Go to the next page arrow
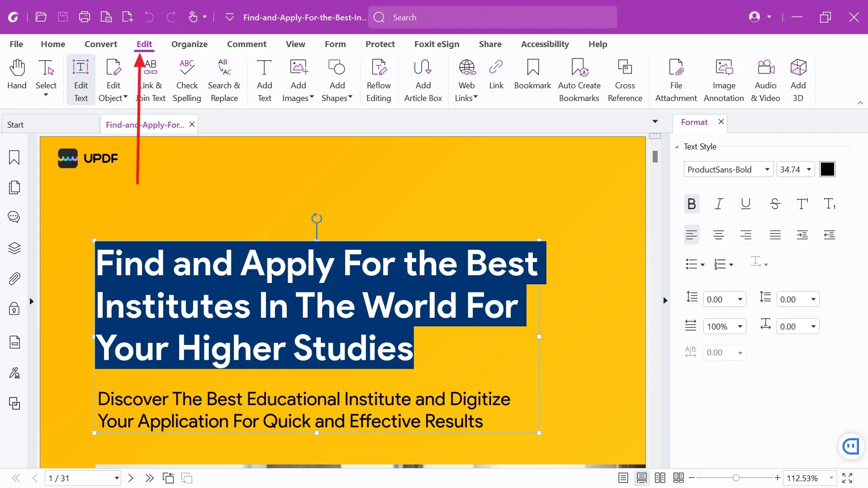Screen dimensions: 868x488 tap(131, 478)
